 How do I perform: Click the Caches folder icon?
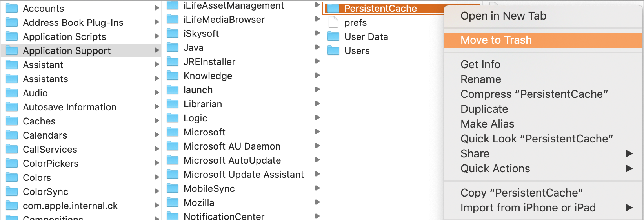(12, 121)
